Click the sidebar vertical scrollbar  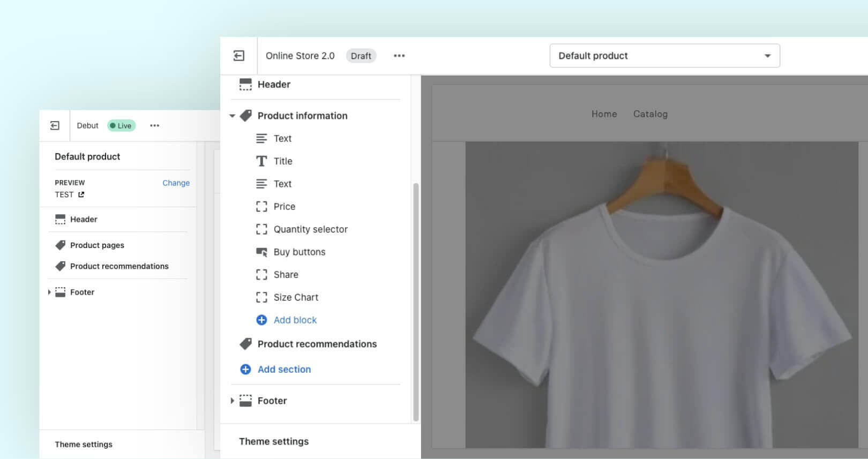pos(416,302)
